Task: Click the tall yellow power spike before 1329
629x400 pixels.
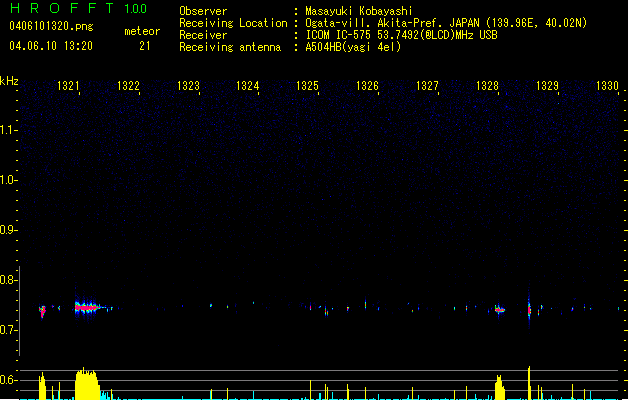Action: click(x=529, y=383)
